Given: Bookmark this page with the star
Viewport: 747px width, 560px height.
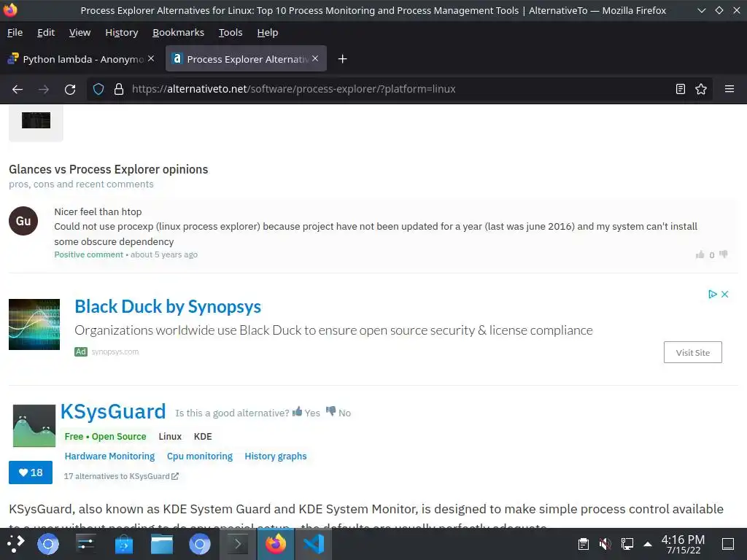Looking at the screenshot, I should coord(701,89).
